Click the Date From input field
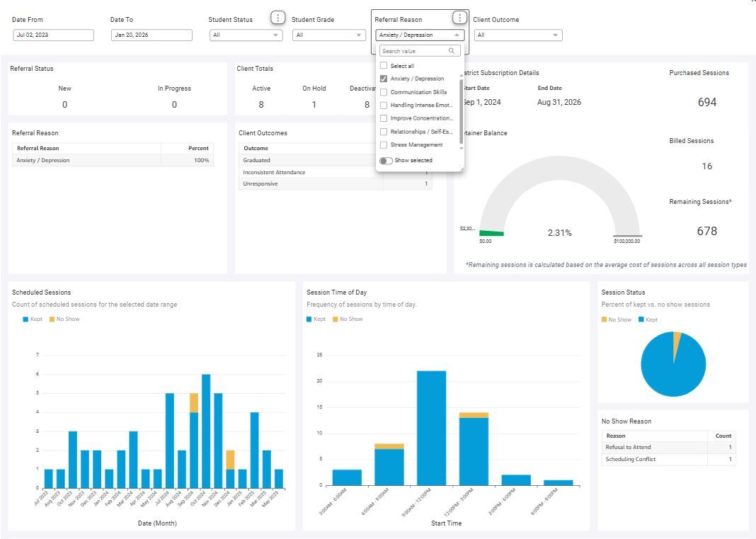 click(53, 35)
